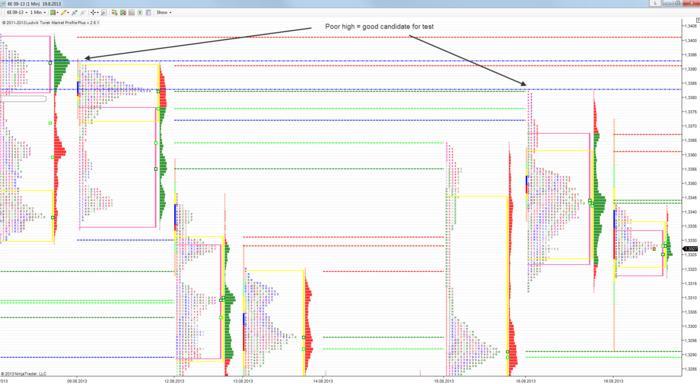700x384 pixels.
Task: Open the green Indicators toolbar icon
Action: click(x=123, y=13)
